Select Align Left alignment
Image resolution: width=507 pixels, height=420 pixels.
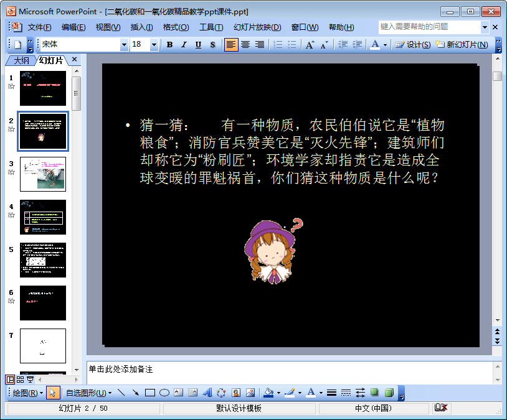(231, 45)
